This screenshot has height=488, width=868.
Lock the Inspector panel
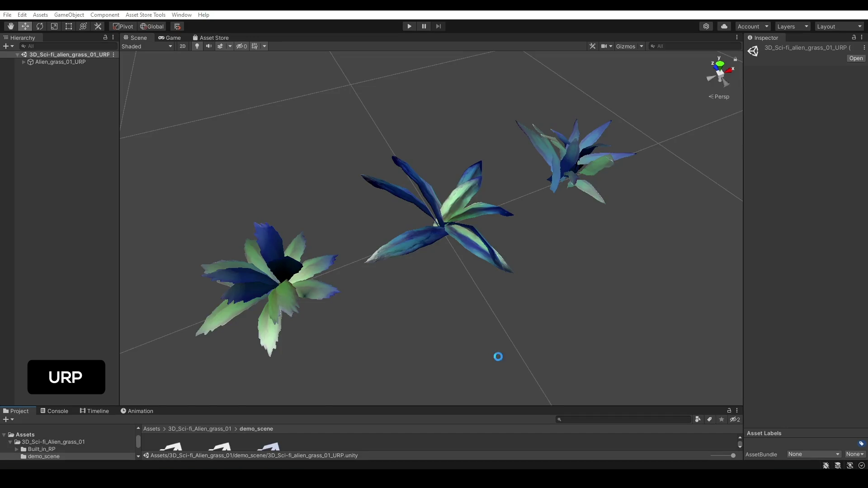pos(854,38)
